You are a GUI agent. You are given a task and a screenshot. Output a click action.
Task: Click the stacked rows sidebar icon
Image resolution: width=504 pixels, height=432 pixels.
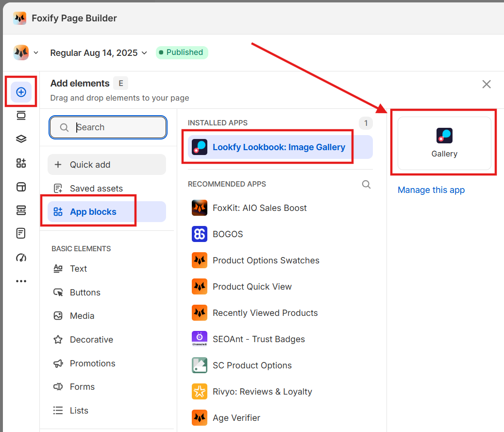(21, 210)
